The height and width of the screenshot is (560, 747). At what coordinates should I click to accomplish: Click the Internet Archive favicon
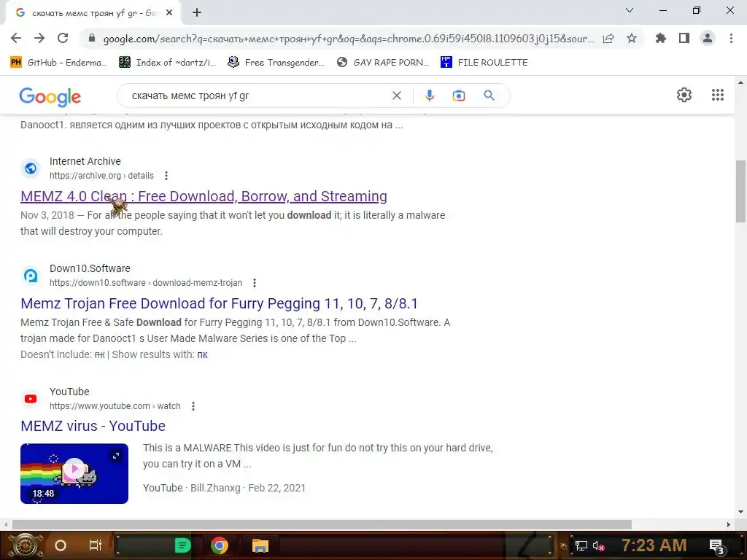coord(31,168)
